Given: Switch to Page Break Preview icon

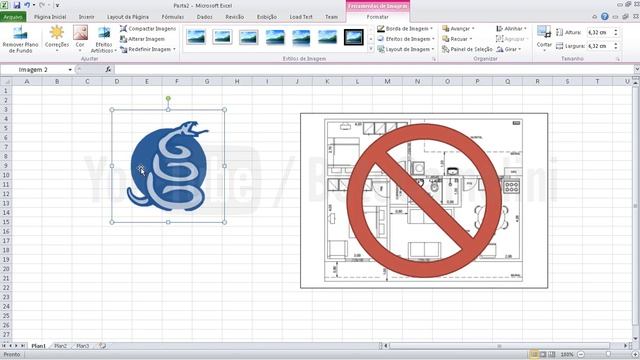Looking at the screenshot, I should (551, 354).
